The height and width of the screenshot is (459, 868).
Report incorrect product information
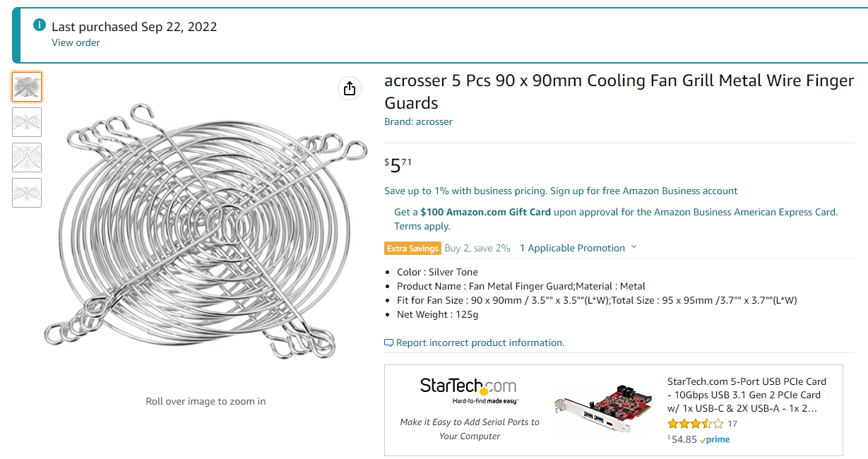[x=480, y=342]
